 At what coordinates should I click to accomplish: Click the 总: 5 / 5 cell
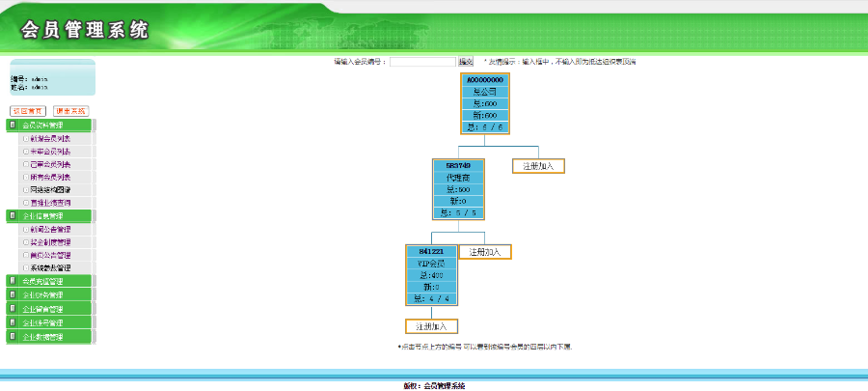(x=458, y=212)
